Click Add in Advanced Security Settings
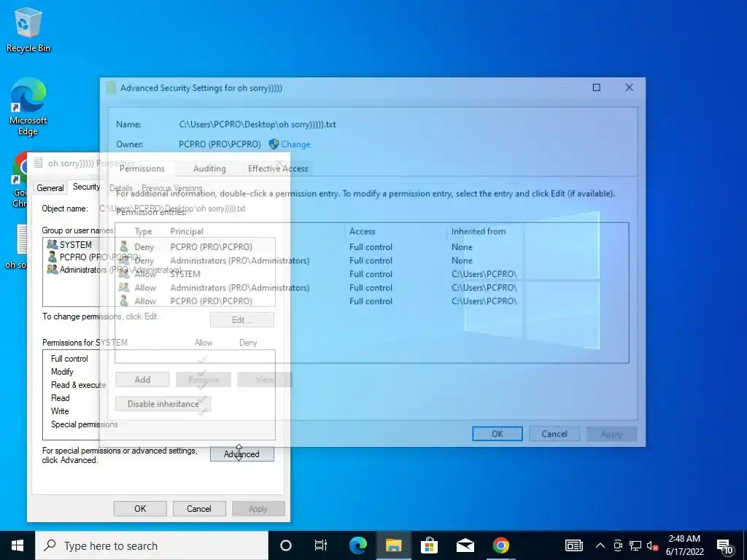This screenshot has width=747, height=560. point(142,379)
